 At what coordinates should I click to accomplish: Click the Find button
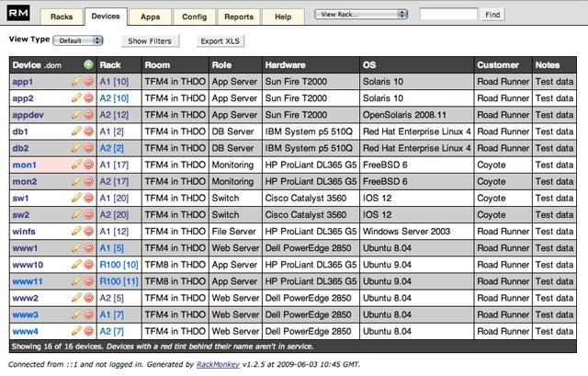pyautogui.click(x=492, y=15)
